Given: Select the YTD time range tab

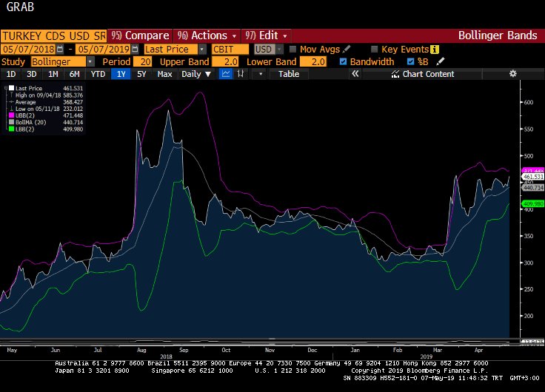Looking at the screenshot, I should coord(98,74).
